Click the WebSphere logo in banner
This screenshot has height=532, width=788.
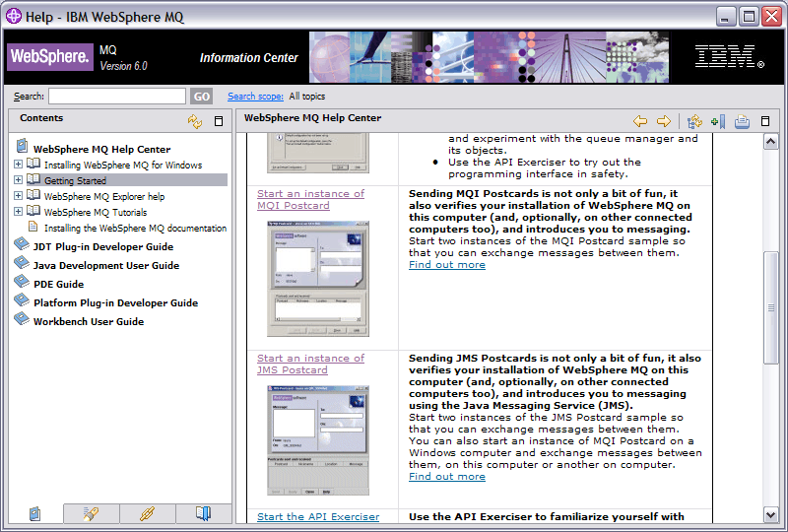[50, 56]
